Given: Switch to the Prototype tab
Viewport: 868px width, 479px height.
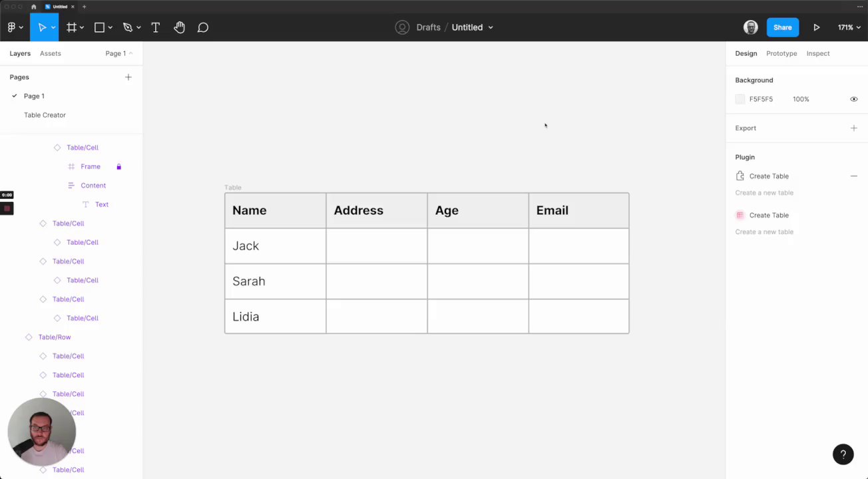Looking at the screenshot, I should tap(781, 53).
